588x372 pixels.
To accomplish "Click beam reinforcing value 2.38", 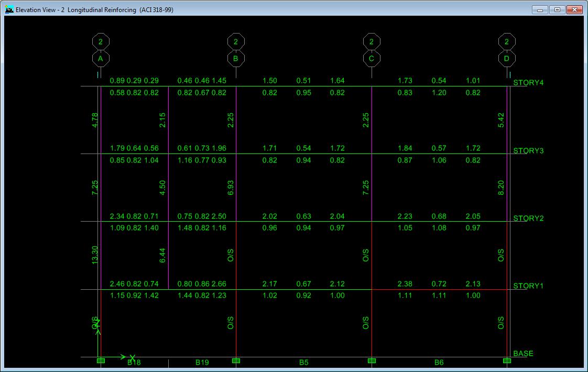I will click(405, 284).
